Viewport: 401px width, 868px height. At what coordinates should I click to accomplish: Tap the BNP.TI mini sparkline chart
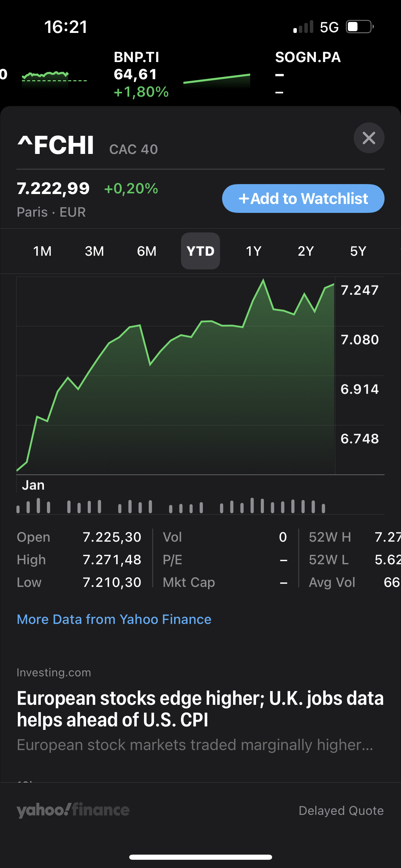217,80
